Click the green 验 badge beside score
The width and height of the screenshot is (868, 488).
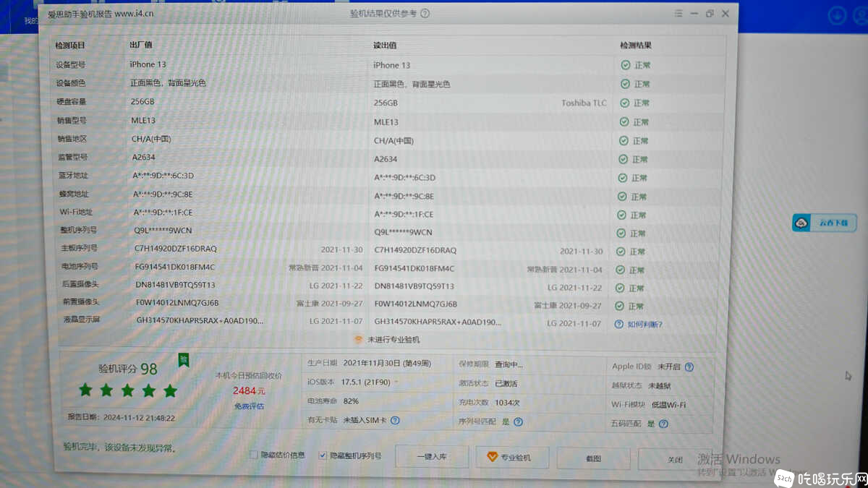(x=184, y=360)
